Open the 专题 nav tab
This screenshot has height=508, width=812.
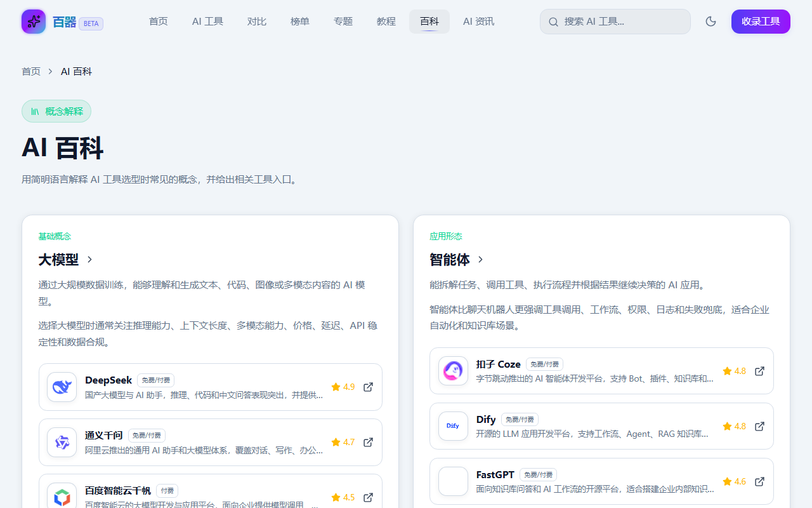(x=343, y=22)
